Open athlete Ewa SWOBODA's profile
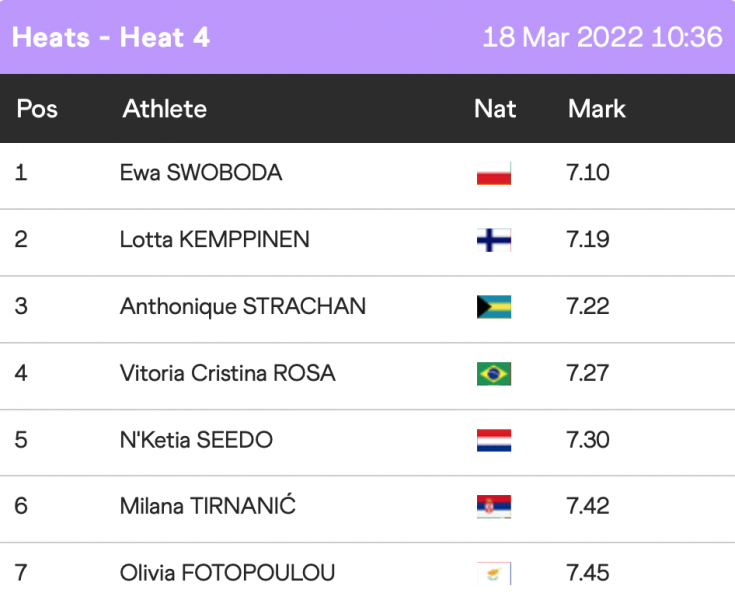 coord(201,173)
